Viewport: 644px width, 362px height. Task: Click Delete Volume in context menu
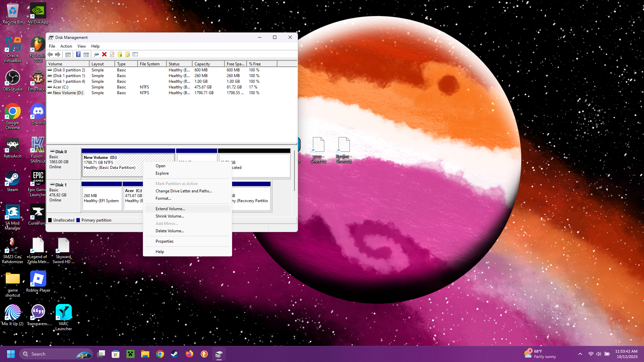pyautogui.click(x=170, y=231)
